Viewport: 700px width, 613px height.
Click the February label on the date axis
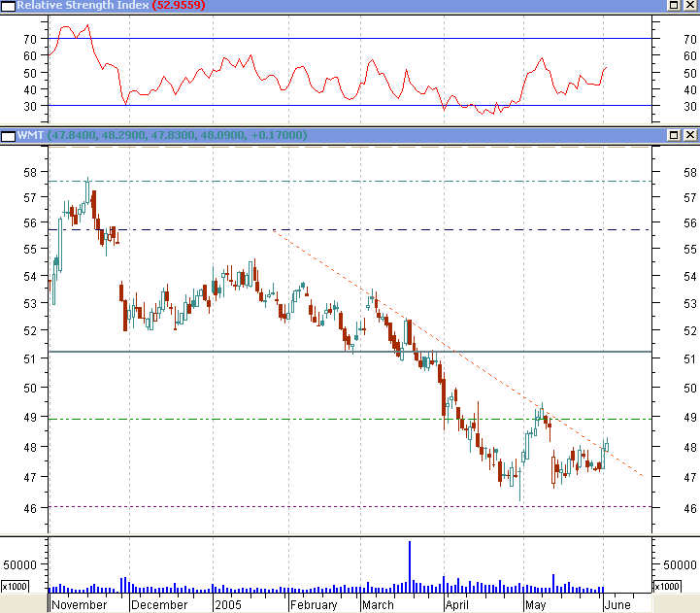tap(314, 605)
